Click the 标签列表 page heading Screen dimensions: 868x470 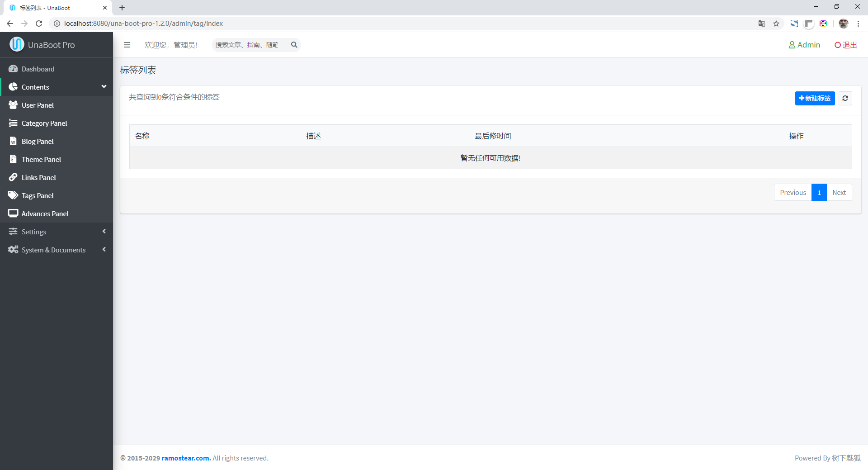click(138, 70)
